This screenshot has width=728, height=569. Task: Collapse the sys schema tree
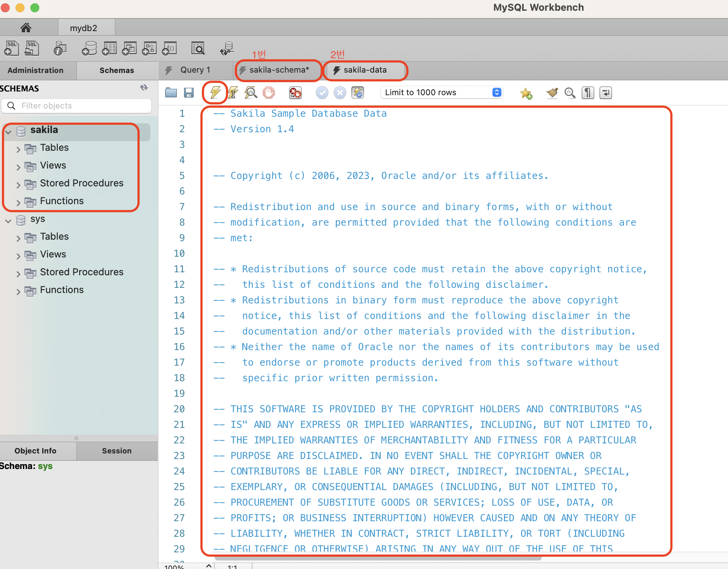tap(8, 221)
